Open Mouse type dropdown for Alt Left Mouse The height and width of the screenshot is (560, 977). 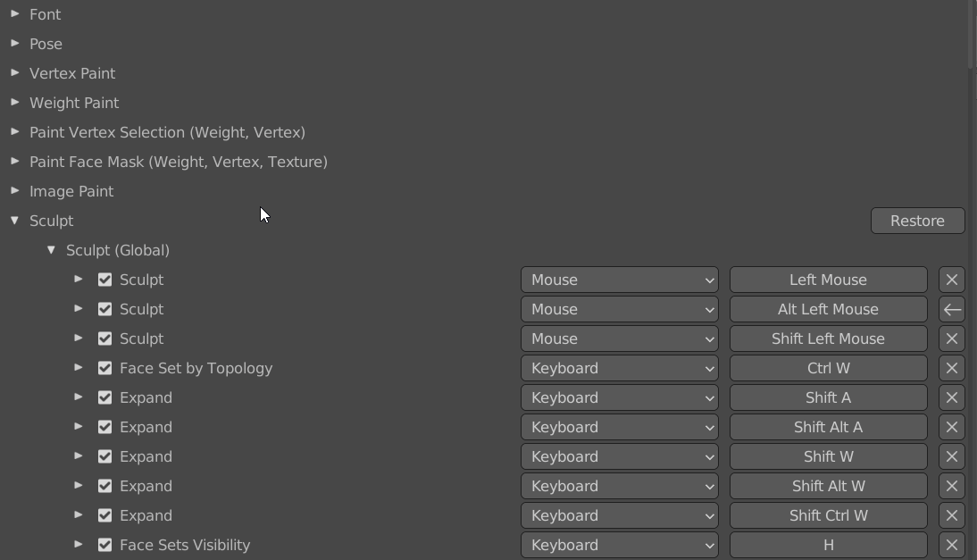(620, 309)
